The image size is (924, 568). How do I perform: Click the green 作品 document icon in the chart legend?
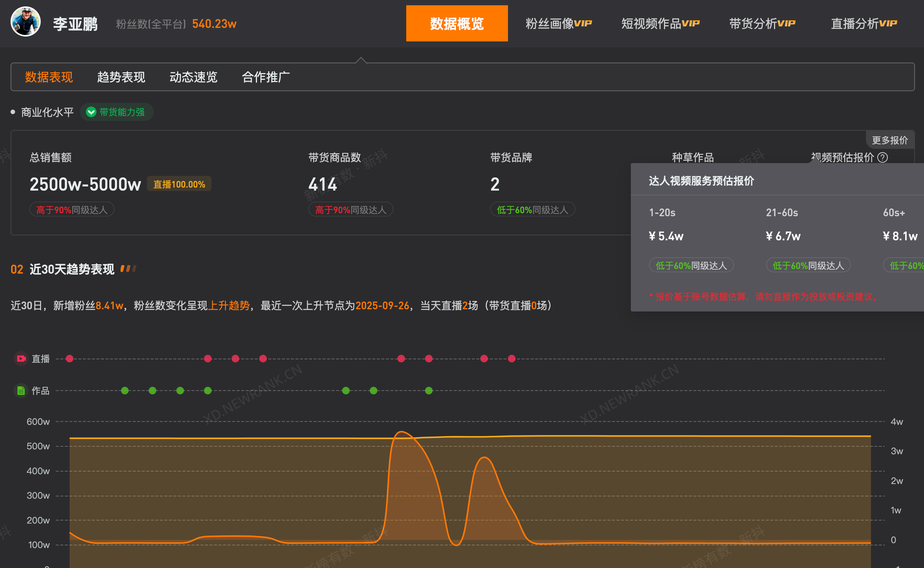pos(21,391)
